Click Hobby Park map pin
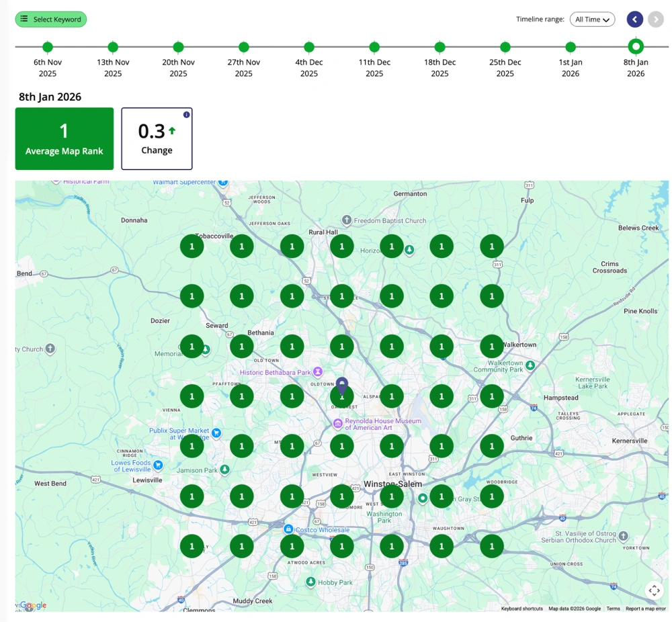This screenshot has width=672, height=622. (x=310, y=582)
